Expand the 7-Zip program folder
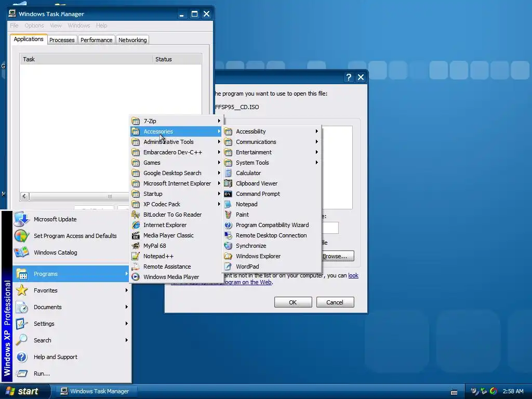 176,121
